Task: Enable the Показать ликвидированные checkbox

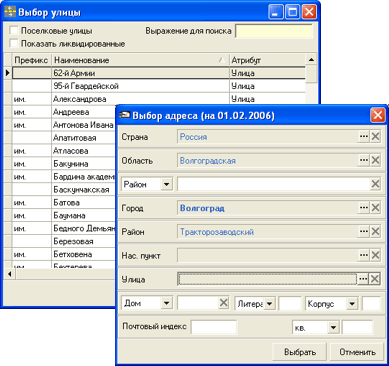Action: 14,43
